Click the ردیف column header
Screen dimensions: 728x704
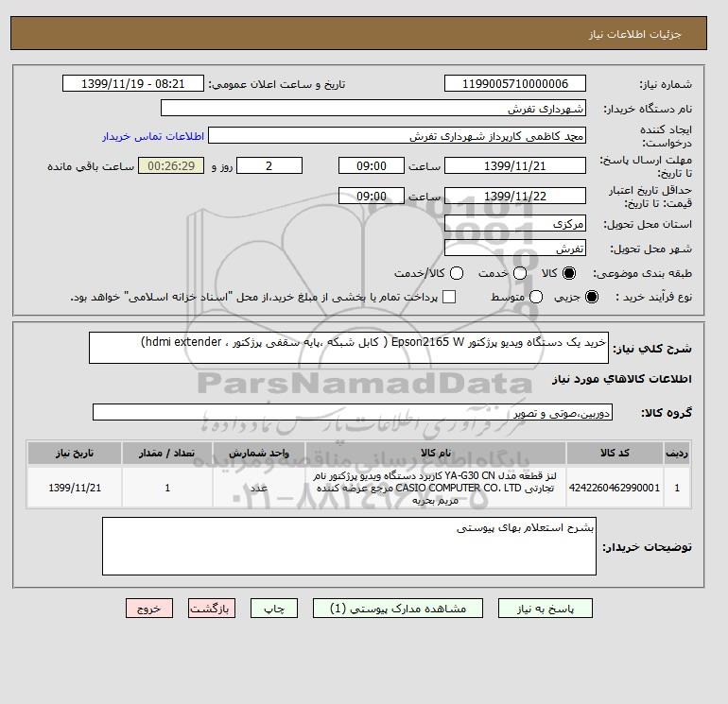coord(677,453)
